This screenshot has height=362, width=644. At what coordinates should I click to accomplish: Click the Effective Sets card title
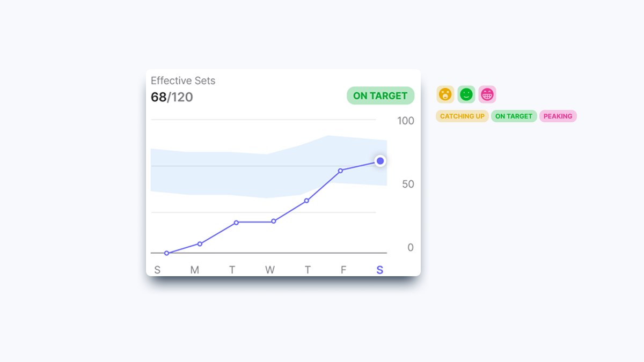[x=183, y=80]
